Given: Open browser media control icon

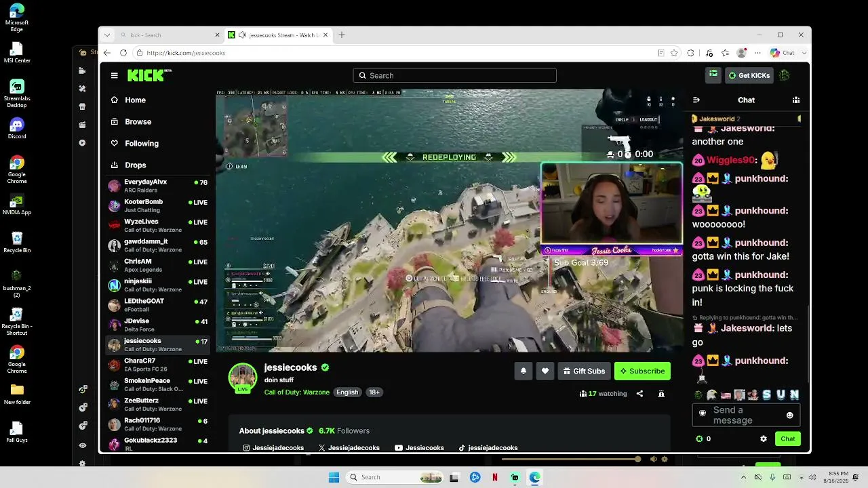Looking at the screenshot, I should coord(709,53).
